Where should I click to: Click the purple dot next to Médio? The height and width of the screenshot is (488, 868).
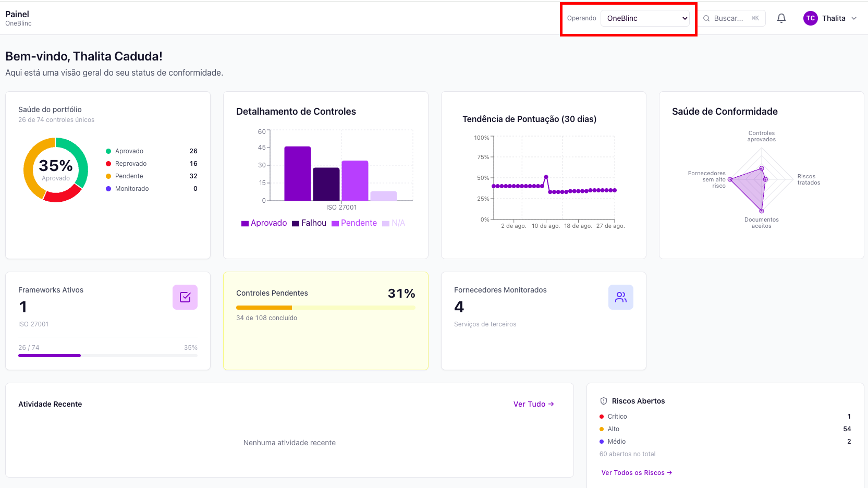point(602,442)
